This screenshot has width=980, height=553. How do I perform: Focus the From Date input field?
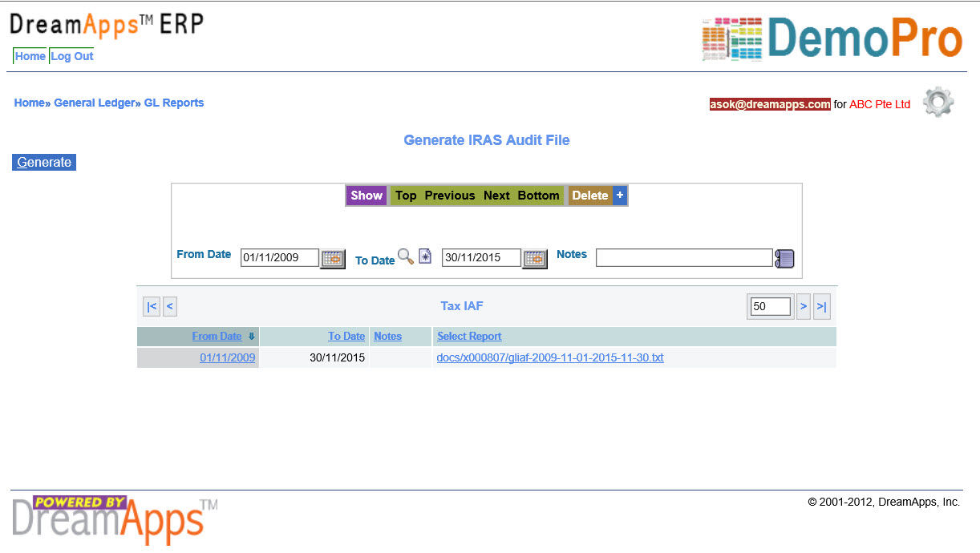point(280,257)
